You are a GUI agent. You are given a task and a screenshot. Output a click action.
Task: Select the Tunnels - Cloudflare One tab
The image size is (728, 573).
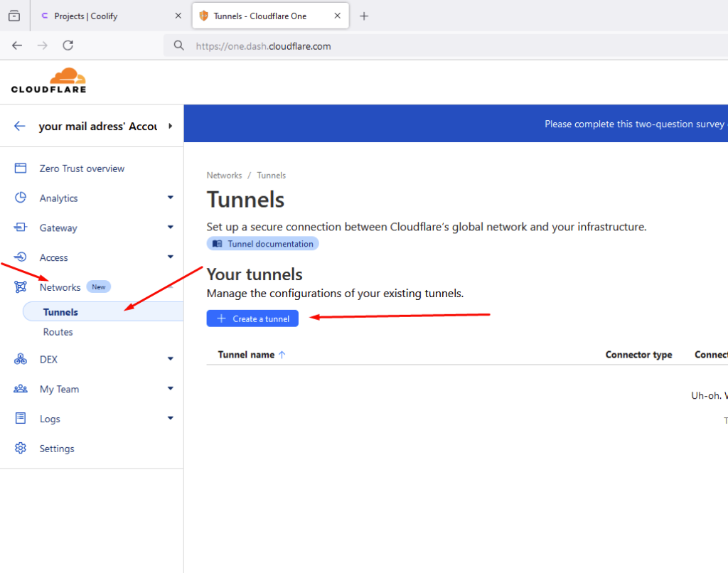270,16
